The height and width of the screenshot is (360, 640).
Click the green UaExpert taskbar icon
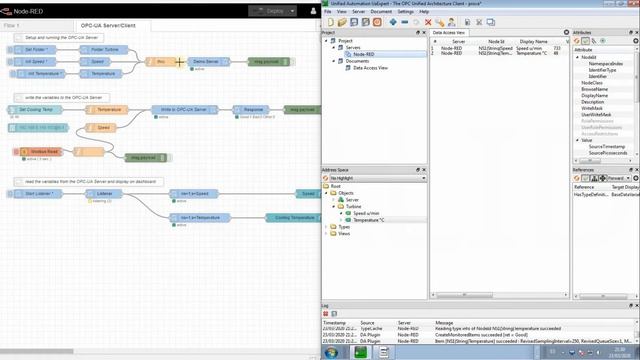tap(360, 352)
